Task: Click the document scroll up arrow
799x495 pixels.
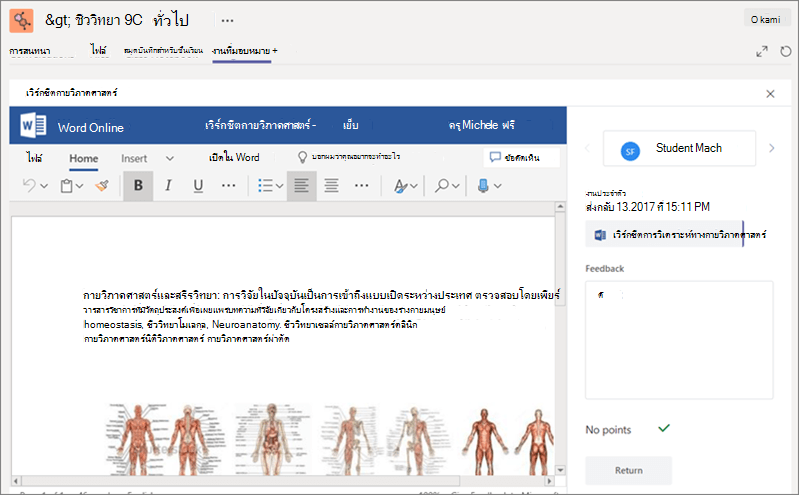Action: click(x=560, y=206)
